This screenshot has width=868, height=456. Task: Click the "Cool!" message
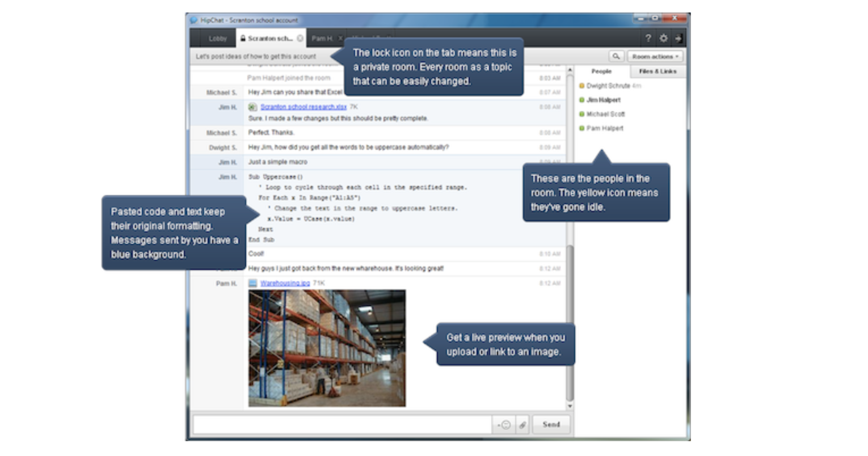point(256,254)
